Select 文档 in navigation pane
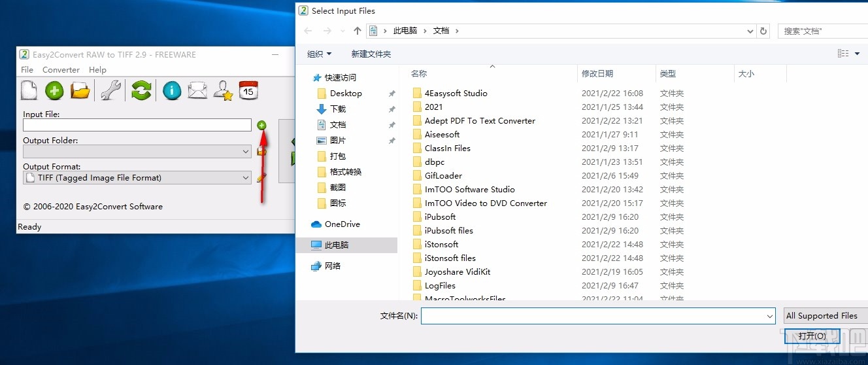The image size is (868, 365). coord(338,125)
